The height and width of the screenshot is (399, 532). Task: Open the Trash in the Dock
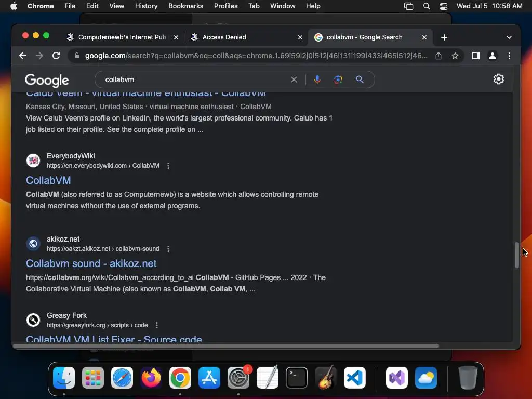coord(468,378)
